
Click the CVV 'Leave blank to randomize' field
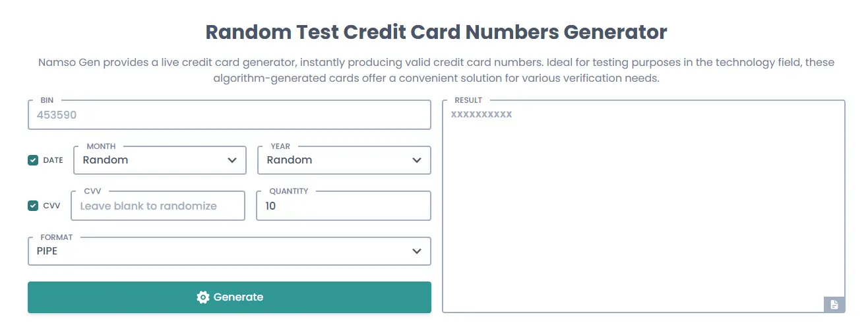(x=158, y=206)
